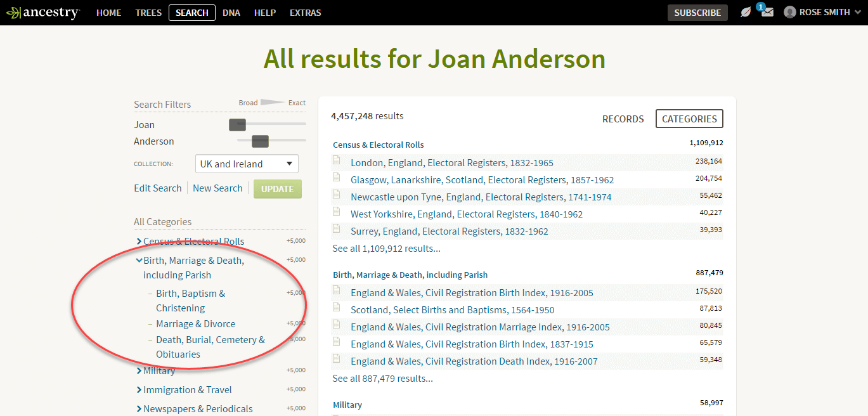Adjust the Anderson exactness slider
The width and height of the screenshot is (868, 416).
click(260, 141)
